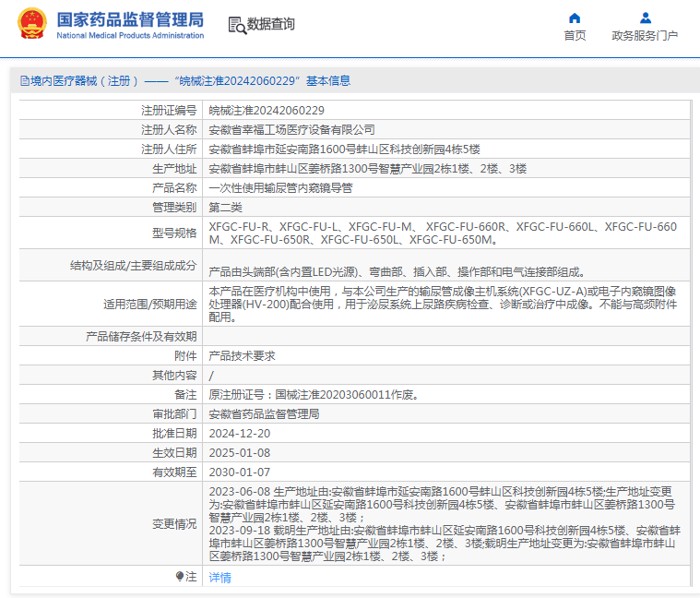This screenshot has width=700, height=598.
Task: Click the document icon beside 境内医疗器械
Action: tap(25, 81)
